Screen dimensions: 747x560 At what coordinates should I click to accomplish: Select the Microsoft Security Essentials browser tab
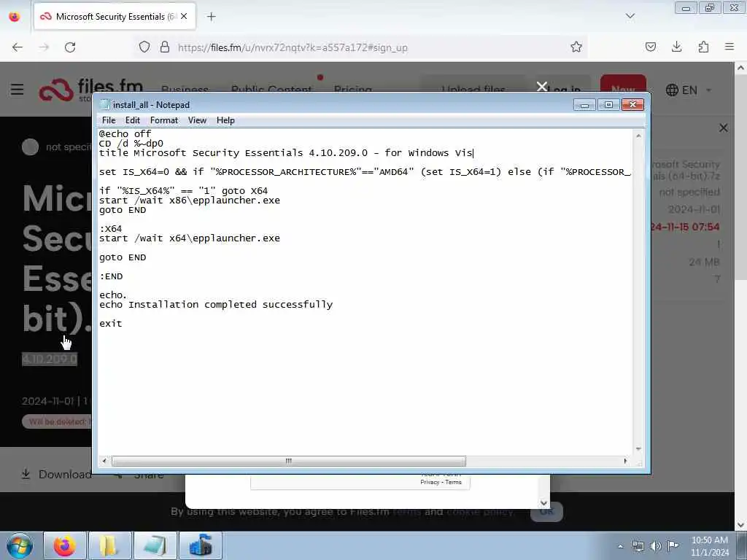click(115, 17)
